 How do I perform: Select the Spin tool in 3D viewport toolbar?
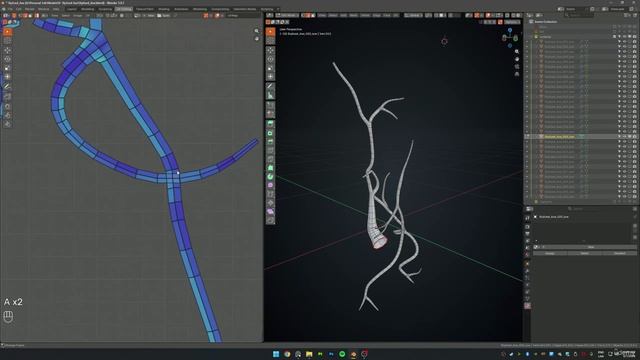(x=270, y=176)
